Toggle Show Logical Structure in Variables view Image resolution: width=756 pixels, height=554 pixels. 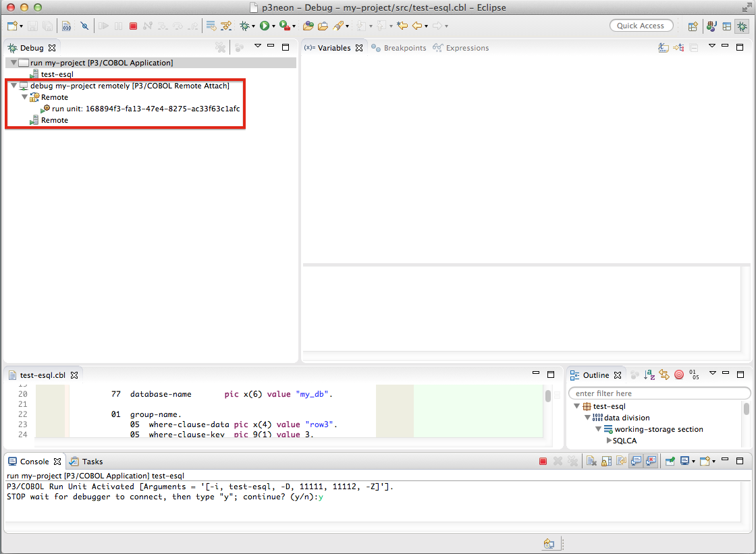coord(679,48)
